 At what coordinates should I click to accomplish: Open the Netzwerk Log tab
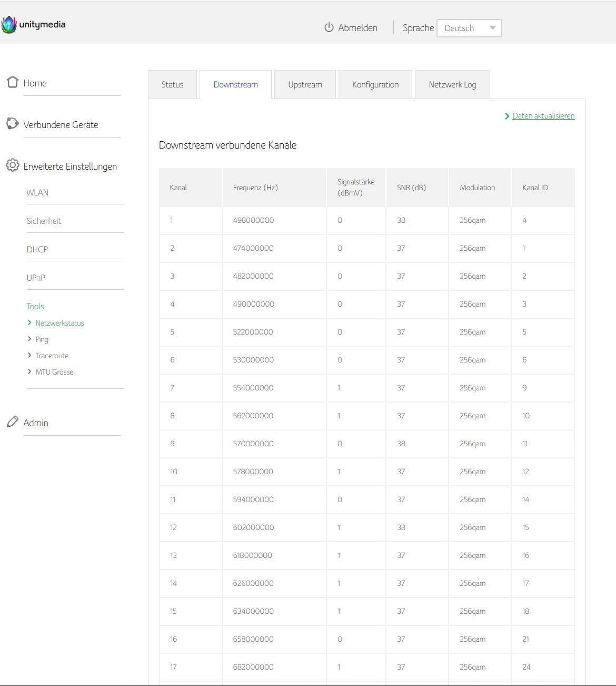tap(452, 85)
